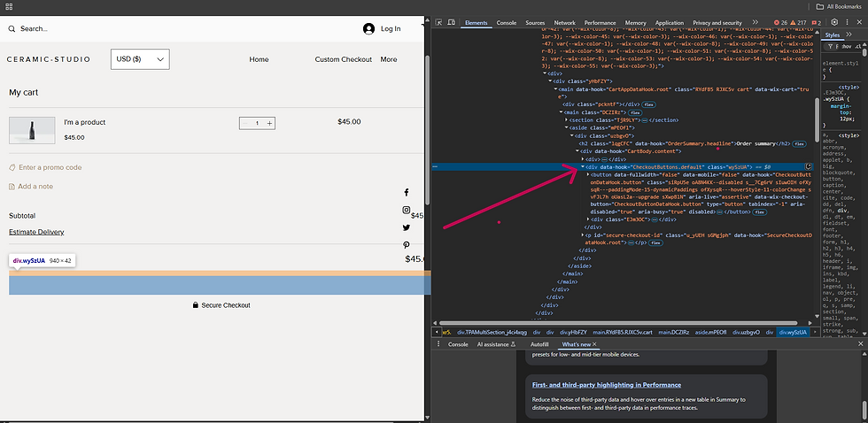Open the Memory panel tab
Image resolution: width=868 pixels, height=423 pixels.
636,23
